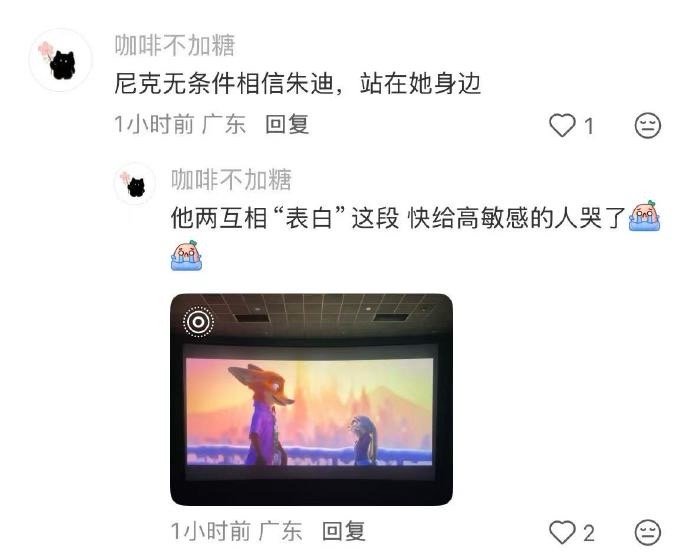Reply to the second comment via 回复
The width and height of the screenshot is (690, 558).
point(344,531)
